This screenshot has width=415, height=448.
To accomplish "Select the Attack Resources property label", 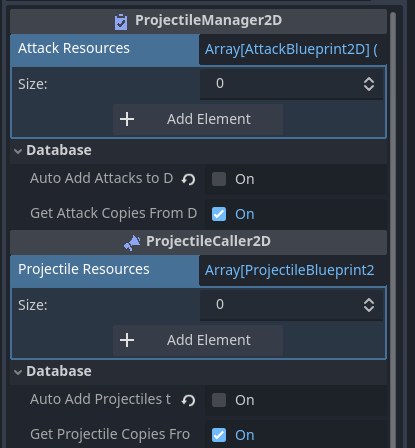I will pyautogui.click(x=74, y=48).
